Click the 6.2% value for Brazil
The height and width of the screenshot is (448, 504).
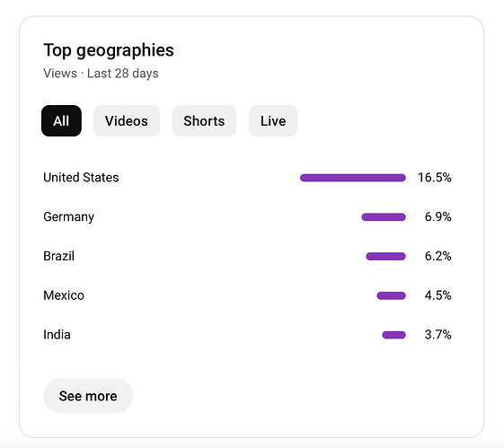pos(438,256)
